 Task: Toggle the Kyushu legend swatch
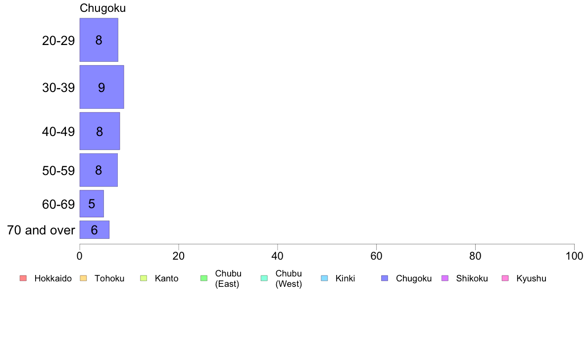pos(505,278)
